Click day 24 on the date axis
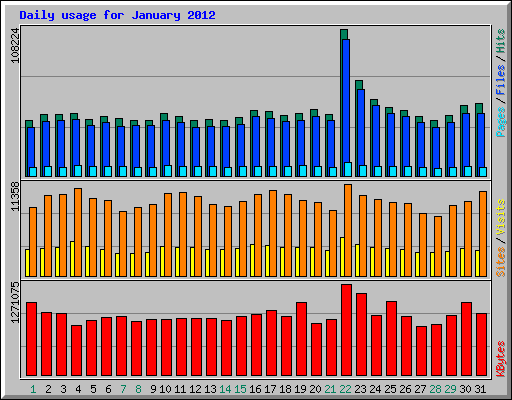This screenshot has height=400, width=512. (x=375, y=389)
